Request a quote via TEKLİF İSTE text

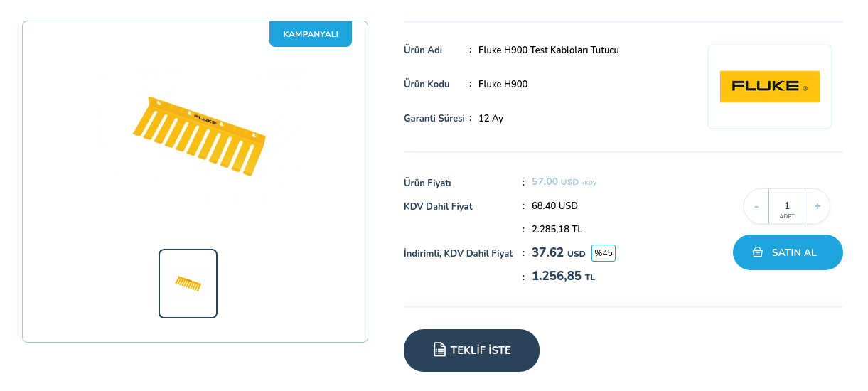481,350
